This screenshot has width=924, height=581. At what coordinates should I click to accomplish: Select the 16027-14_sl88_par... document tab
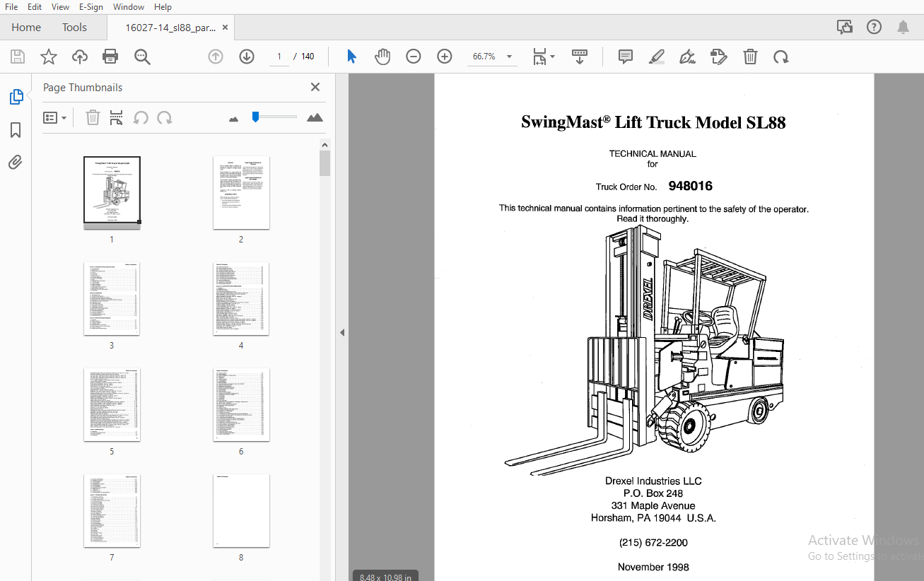tap(170, 28)
